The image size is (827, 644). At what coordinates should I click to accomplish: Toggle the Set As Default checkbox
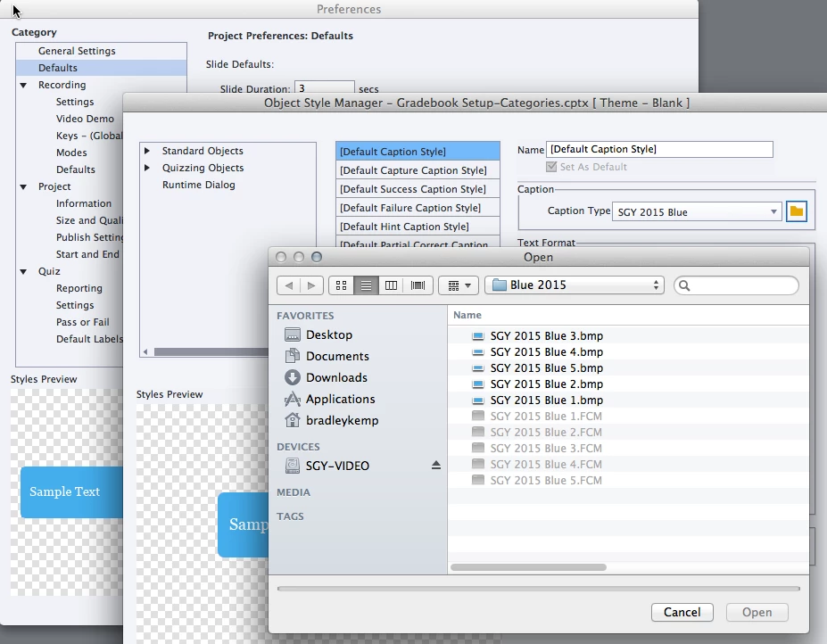pyautogui.click(x=551, y=167)
